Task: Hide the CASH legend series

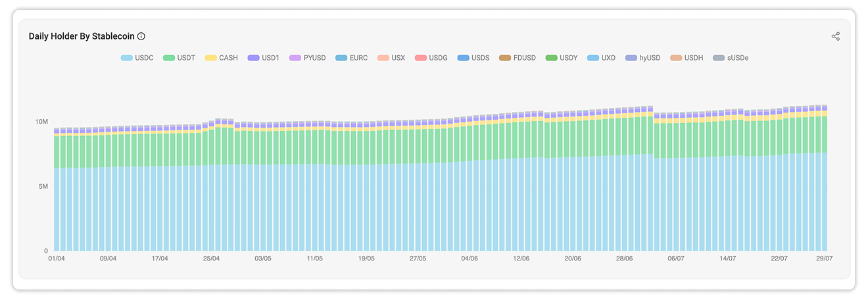Action: pos(222,58)
